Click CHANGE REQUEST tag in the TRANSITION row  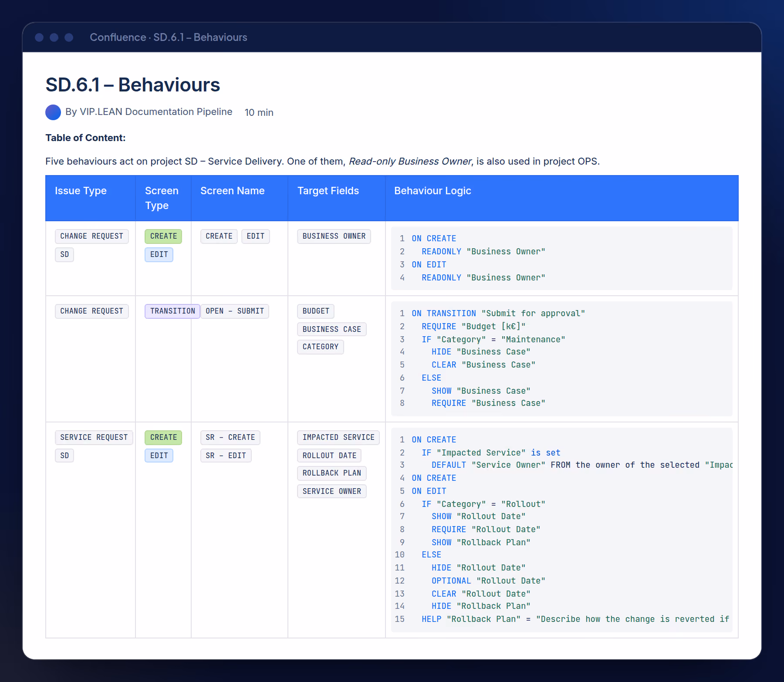[x=92, y=311]
